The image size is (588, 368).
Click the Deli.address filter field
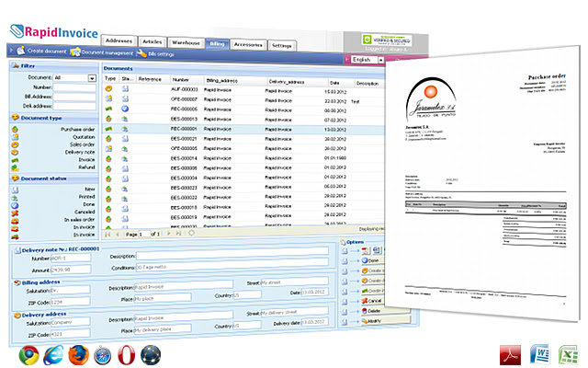coord(74,107)
